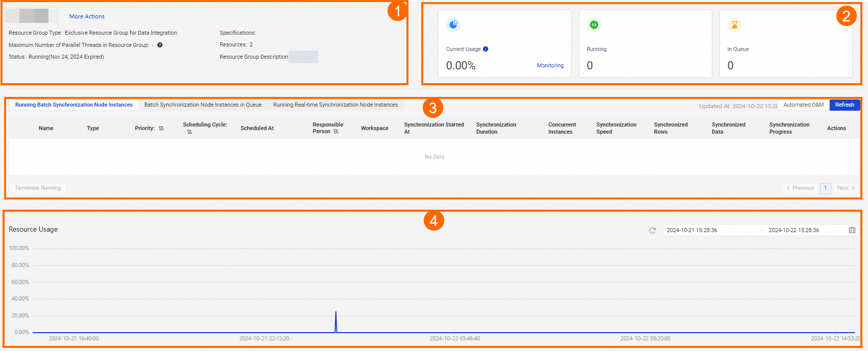Click the Resource Usage heading
The width and height of the screenshot is (868, 351).
[x=33, y=229]
